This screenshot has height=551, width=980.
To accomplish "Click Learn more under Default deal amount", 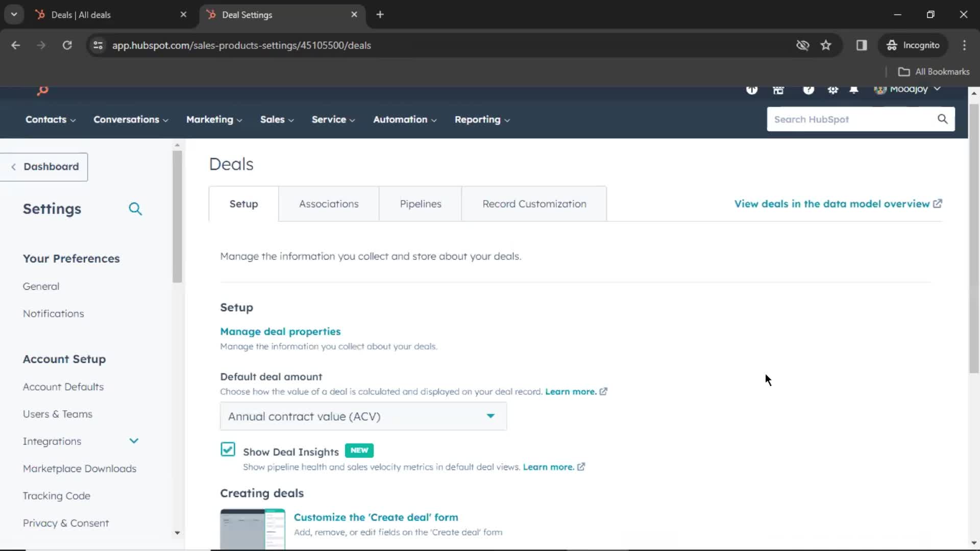I will point(571,391).
